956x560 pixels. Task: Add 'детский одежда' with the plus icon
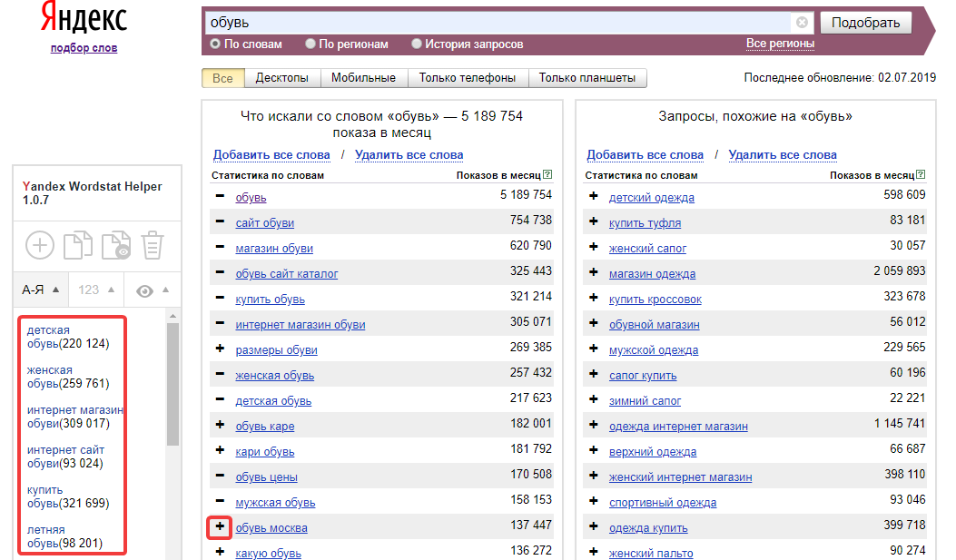[x=593, y=196]
